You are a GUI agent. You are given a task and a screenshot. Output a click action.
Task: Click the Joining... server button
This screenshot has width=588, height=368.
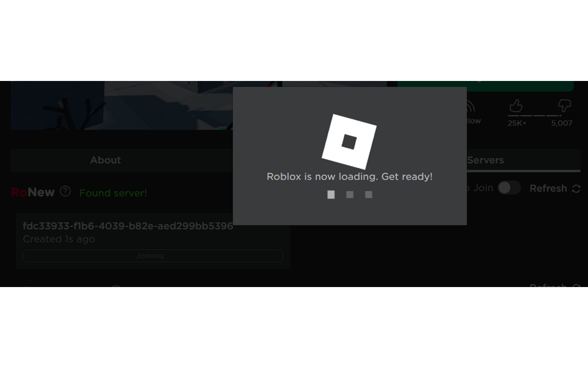pos(153,256)
